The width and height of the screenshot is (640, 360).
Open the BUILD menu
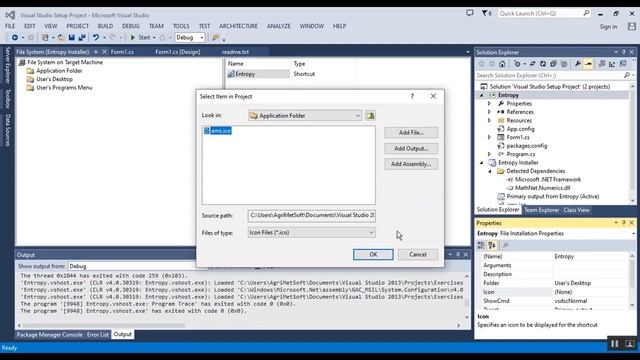[105, 26]
